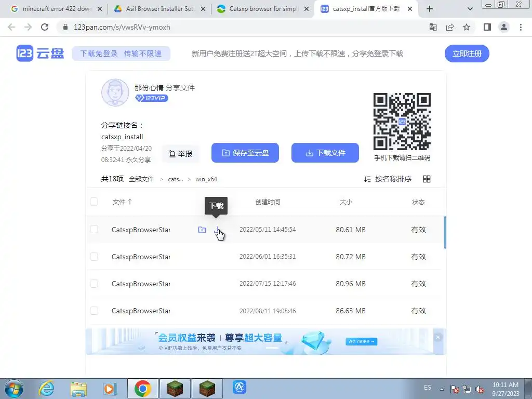Screen dimensions: 532x399
Task: Save first CatsxpBrowser file to cloud icon
Action: (202, 230)
